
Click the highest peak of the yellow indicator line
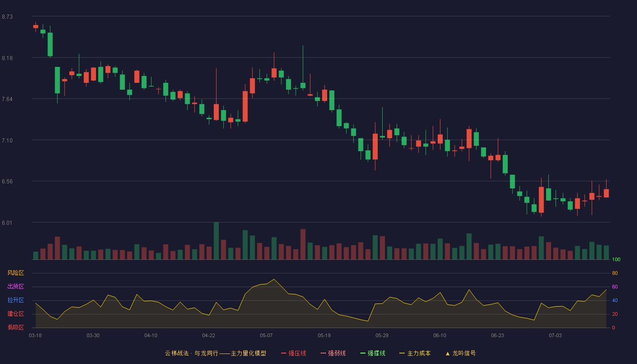click(273, 279)
